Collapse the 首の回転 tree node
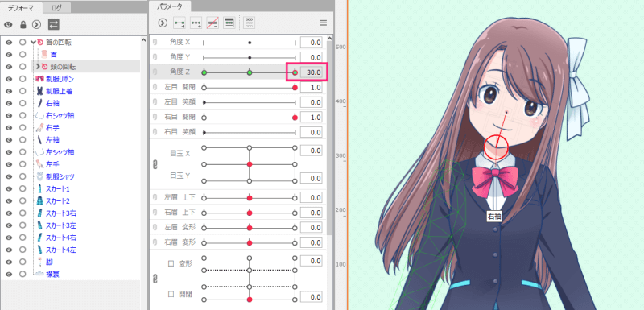This screenshot has height=310, width=644. 33,42
